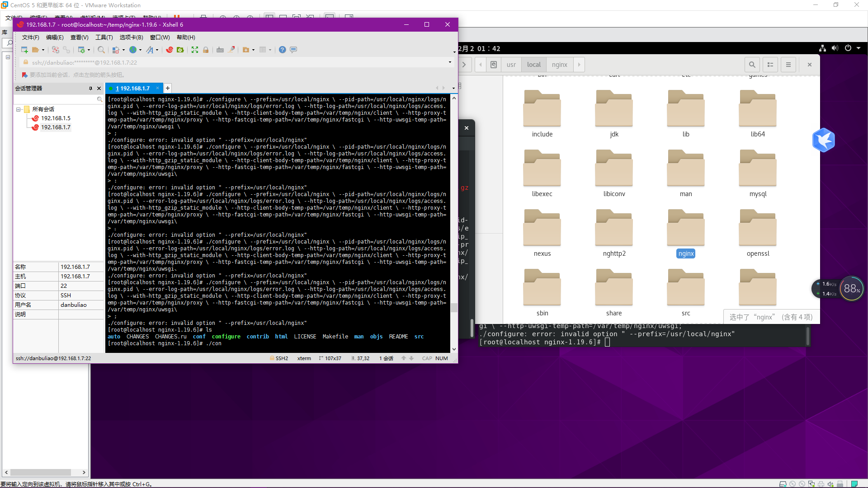This screenshot has width=868, height=488.
Task: Click the network icon in CentOS top bar
Action: [822, 48]
